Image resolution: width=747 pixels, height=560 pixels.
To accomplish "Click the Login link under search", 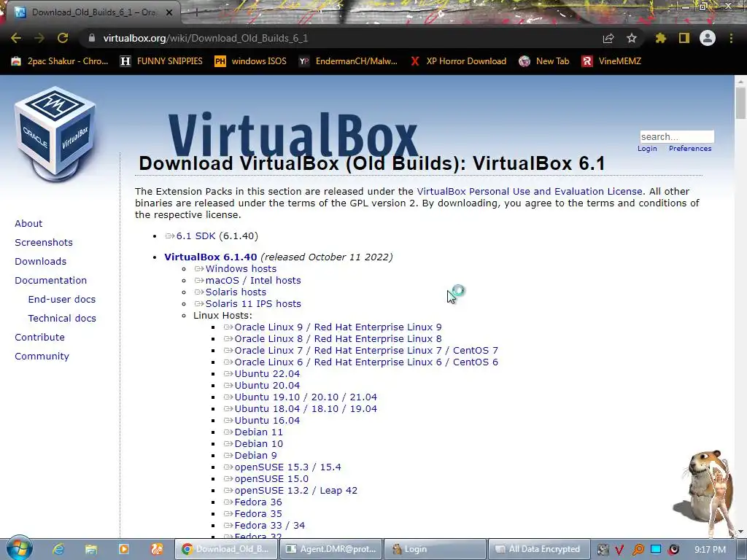I will pyautogui.click(x=647, y=149).
